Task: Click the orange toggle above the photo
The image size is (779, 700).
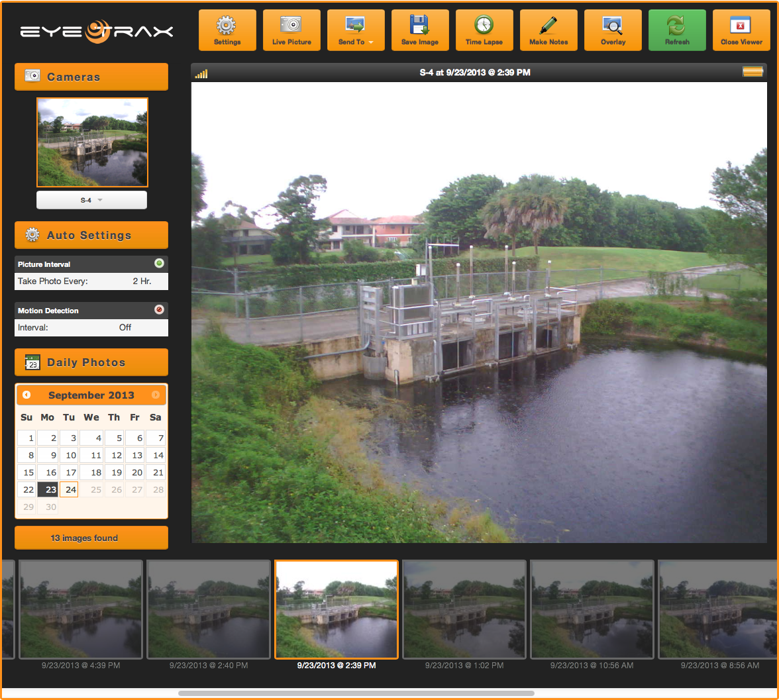Action: pyautogui.click(x=753, y=71)
